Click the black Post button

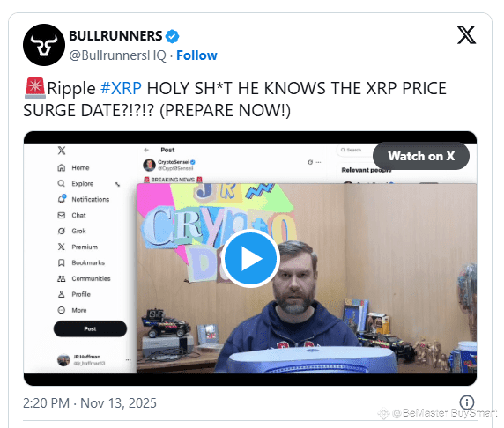(x=90, y=328)
